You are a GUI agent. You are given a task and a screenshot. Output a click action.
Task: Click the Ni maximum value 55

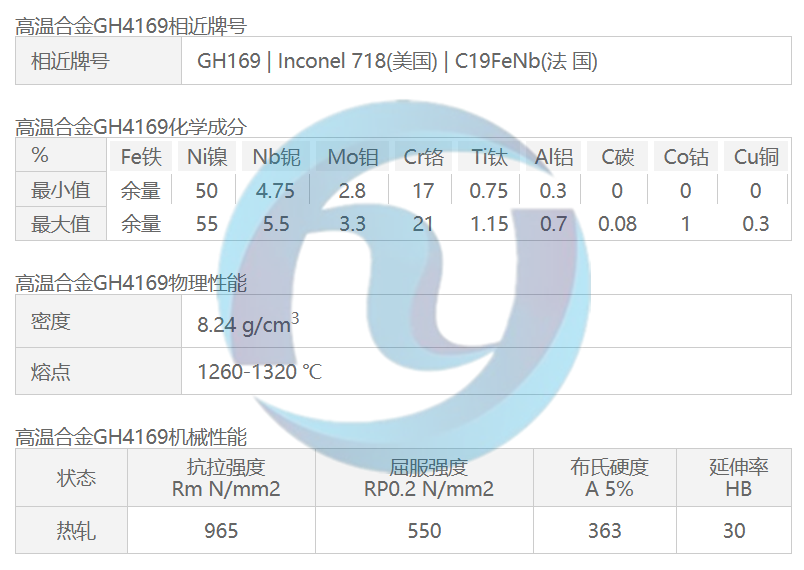[207, 224]
